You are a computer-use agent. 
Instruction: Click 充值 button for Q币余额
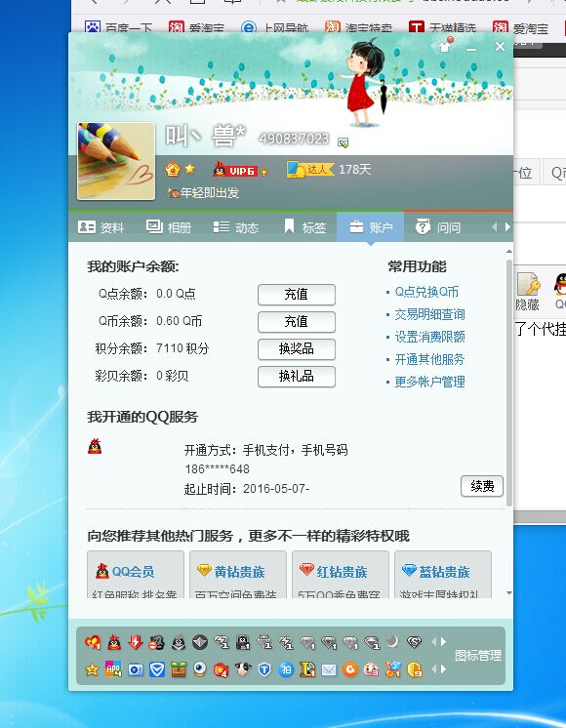[297, 322]
